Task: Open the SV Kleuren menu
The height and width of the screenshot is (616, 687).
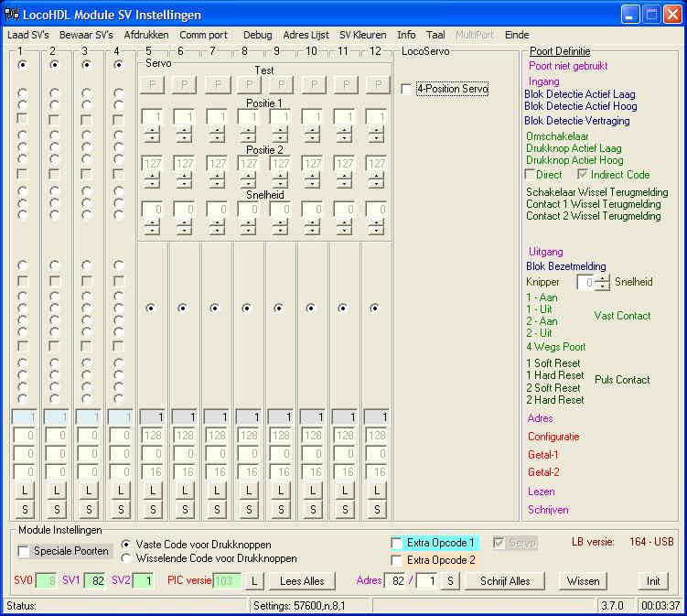Action: pyautogui.click(x=363, y=35)
